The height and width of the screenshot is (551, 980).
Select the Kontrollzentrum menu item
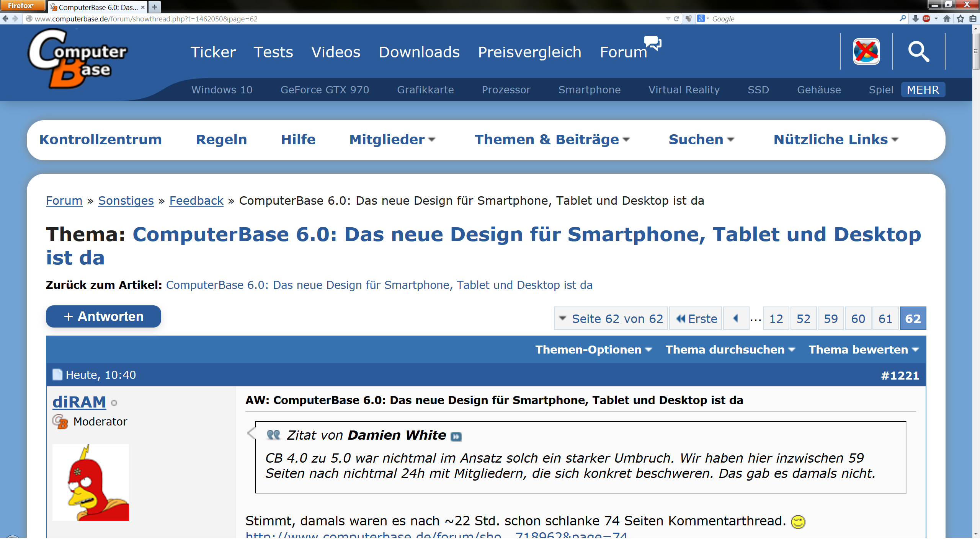coord(100,140)
